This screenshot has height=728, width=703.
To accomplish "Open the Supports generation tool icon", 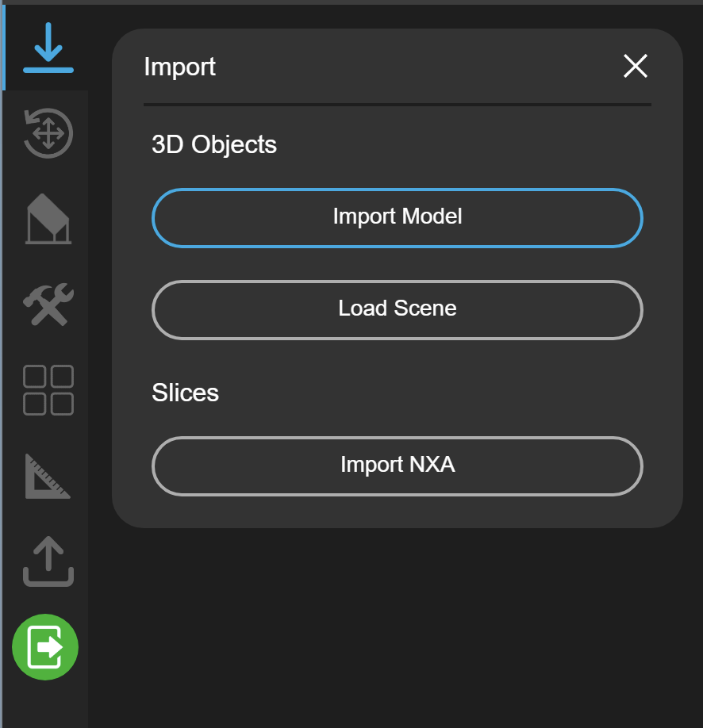I will [48, 219].
